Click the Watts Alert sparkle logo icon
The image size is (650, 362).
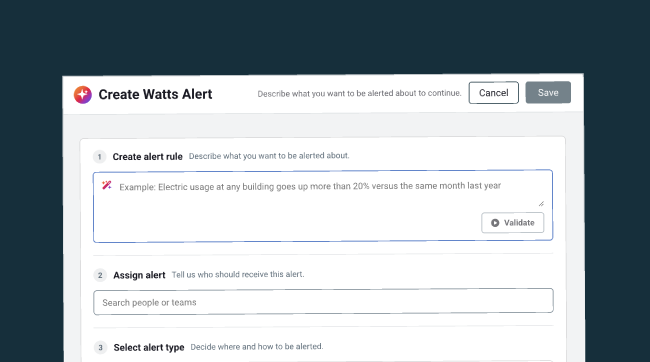83,95
